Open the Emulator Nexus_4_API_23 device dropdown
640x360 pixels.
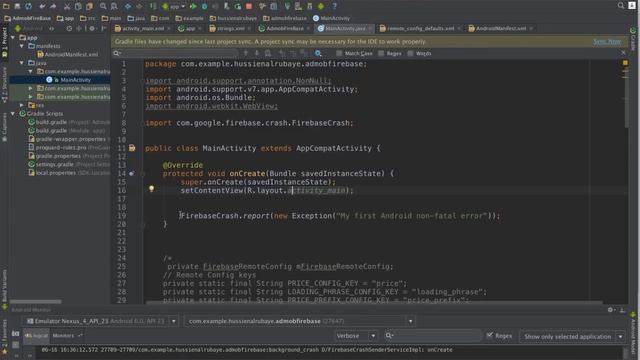[100, 321]
